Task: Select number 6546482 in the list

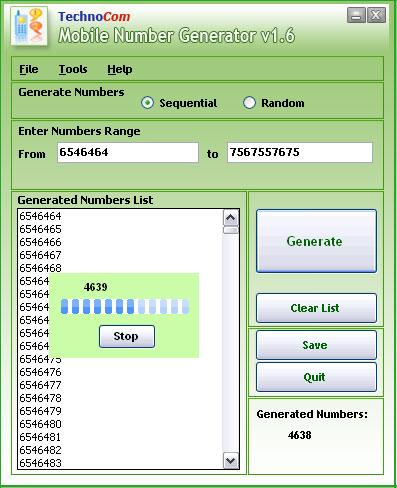Action: click(40, 450)
